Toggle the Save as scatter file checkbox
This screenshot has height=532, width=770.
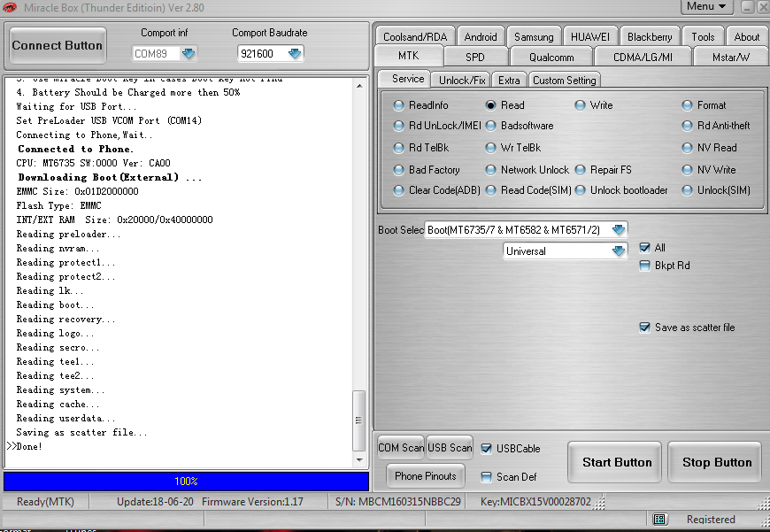pos(645,328)
